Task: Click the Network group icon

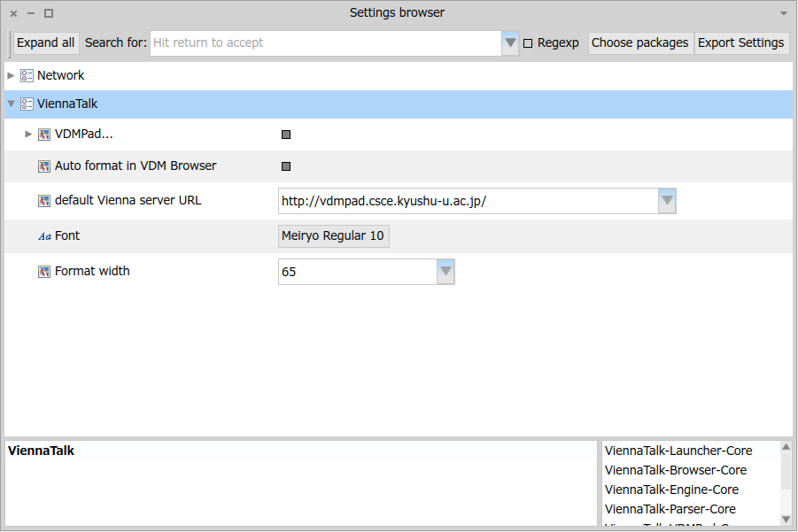Action: pos(27,76)
